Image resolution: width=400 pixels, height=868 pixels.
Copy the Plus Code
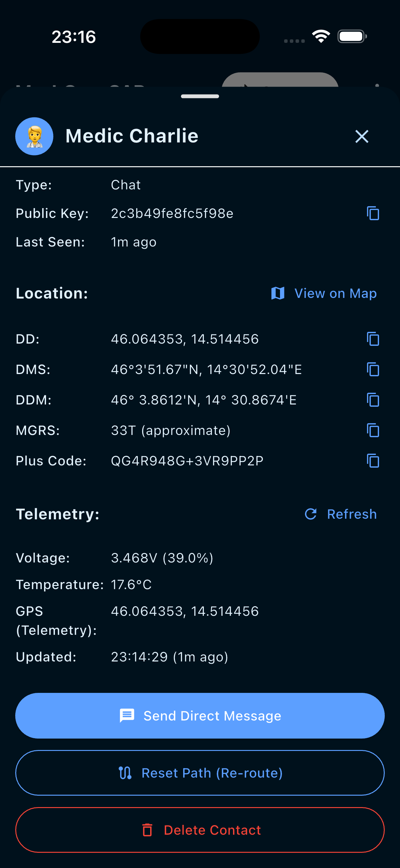373,461
